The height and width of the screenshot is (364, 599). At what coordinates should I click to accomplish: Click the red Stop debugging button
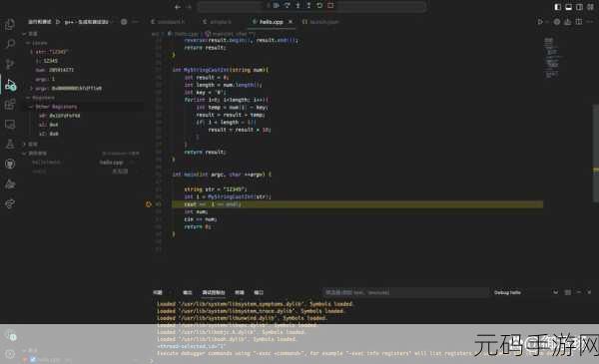(330, 6)
